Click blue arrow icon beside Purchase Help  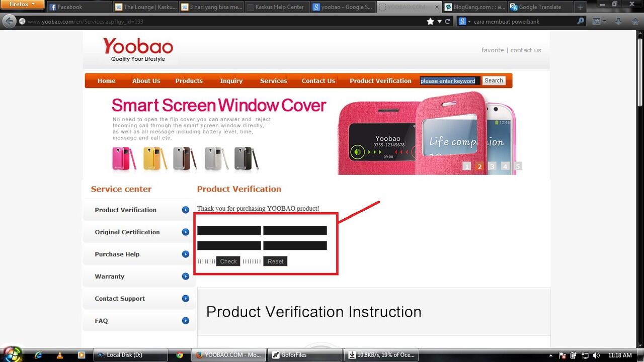tap(186, 254)
